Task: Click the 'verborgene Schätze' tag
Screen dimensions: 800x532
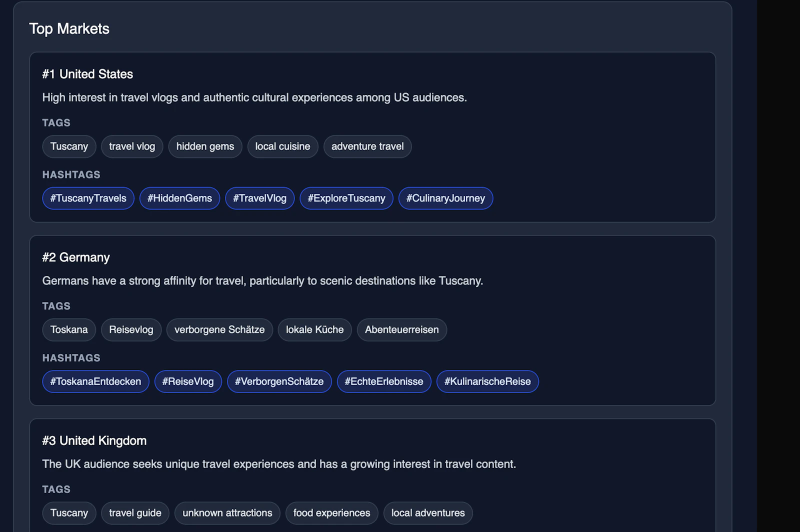Action: coord(219,330)
